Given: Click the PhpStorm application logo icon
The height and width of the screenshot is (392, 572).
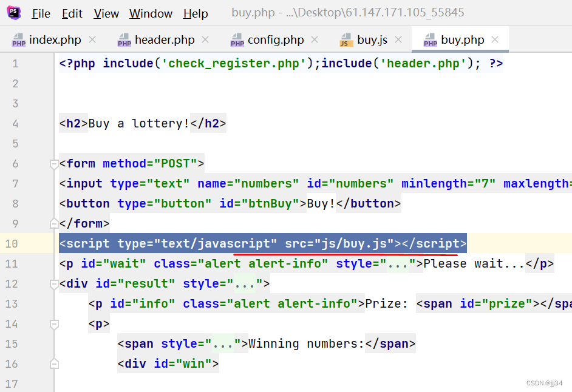Looking at the screenshot, I should (x=14, y=13).
